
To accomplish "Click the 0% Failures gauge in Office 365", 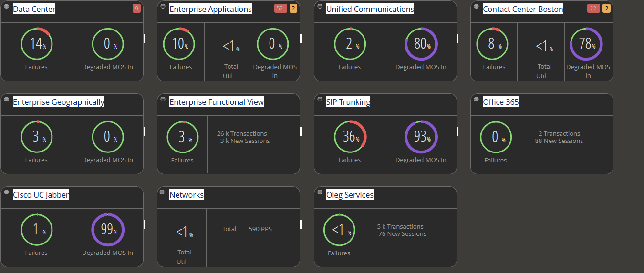I will pos(496,137).
